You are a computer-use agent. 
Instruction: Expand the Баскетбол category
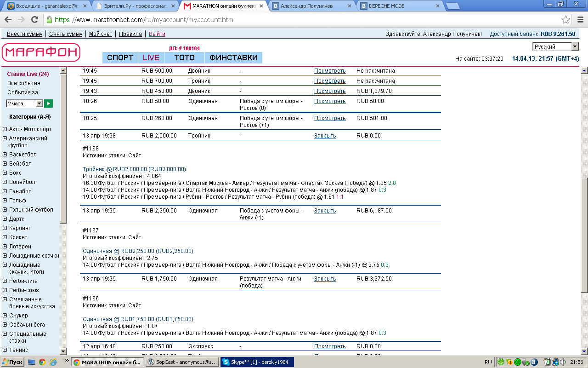coord(5,155)
